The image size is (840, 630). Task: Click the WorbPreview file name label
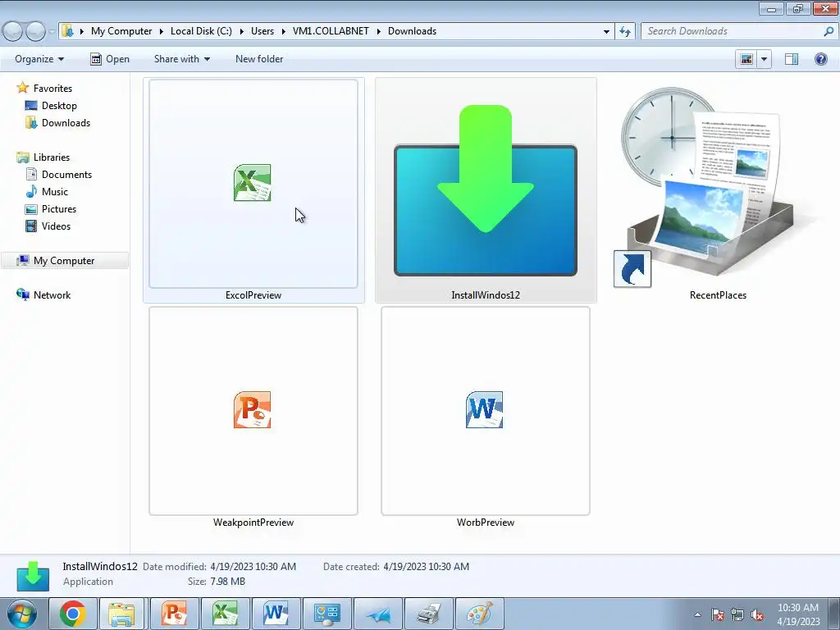tap(486, 523)
